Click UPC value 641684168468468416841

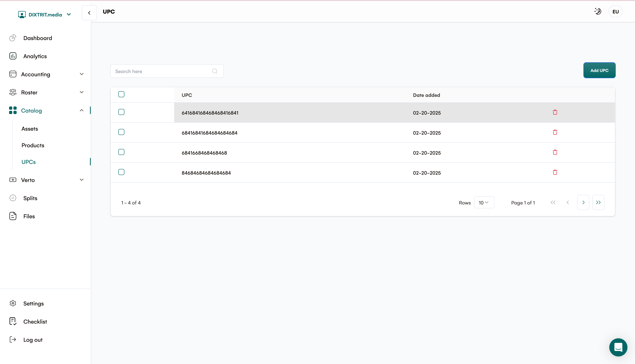point(210,113)
